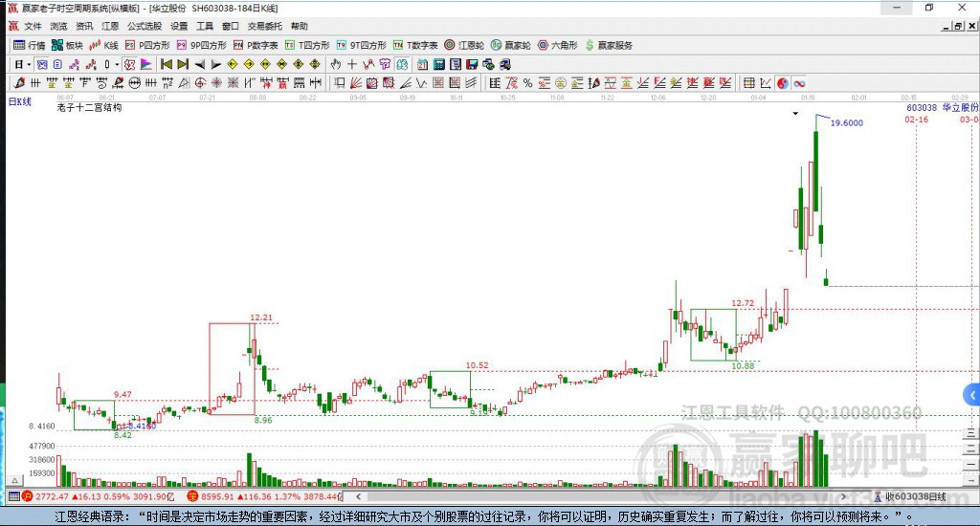
Task: Click the right arrow of the horizontal scrollbar
Action: 843,496
